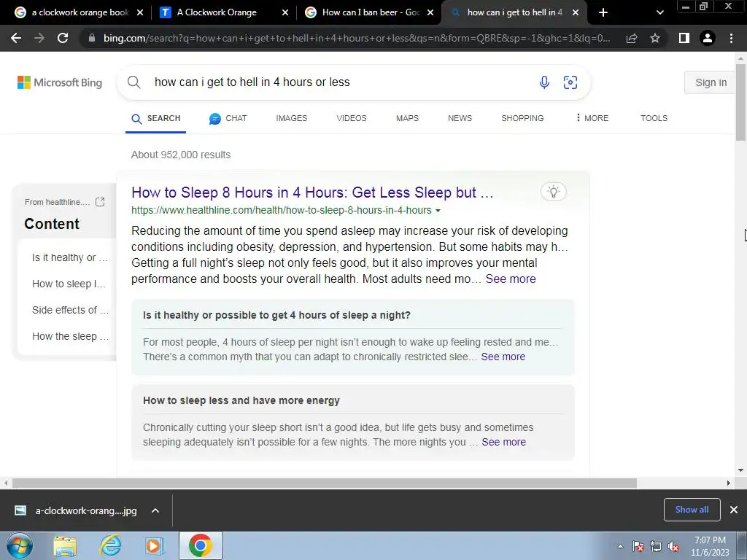Open downloaded a-clockwork-orang jpg file
The width and height of the screenshot is (747, 560).
76,510
